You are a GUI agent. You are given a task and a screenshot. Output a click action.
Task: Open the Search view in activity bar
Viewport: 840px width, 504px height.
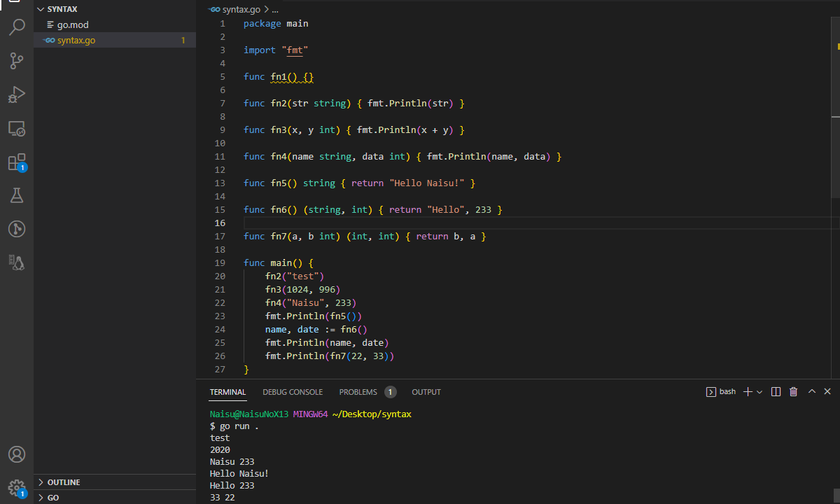(17, 27)
